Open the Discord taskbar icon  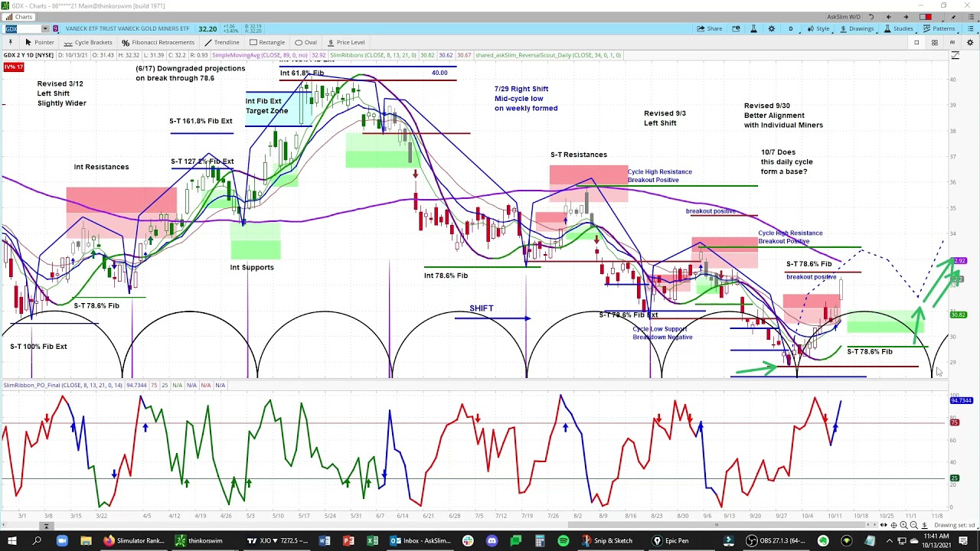pyautogui.click(x=492, y=540)
